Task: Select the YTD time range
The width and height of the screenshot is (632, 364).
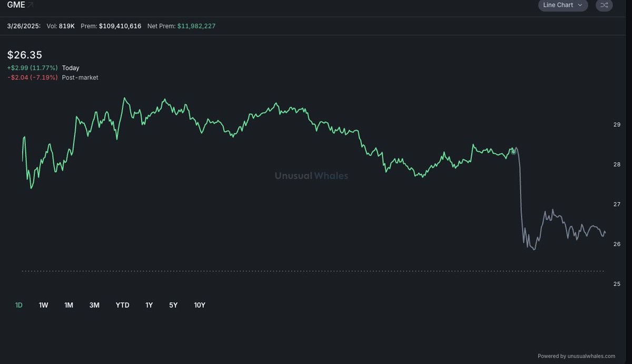Action: click(x=122, y=305)
